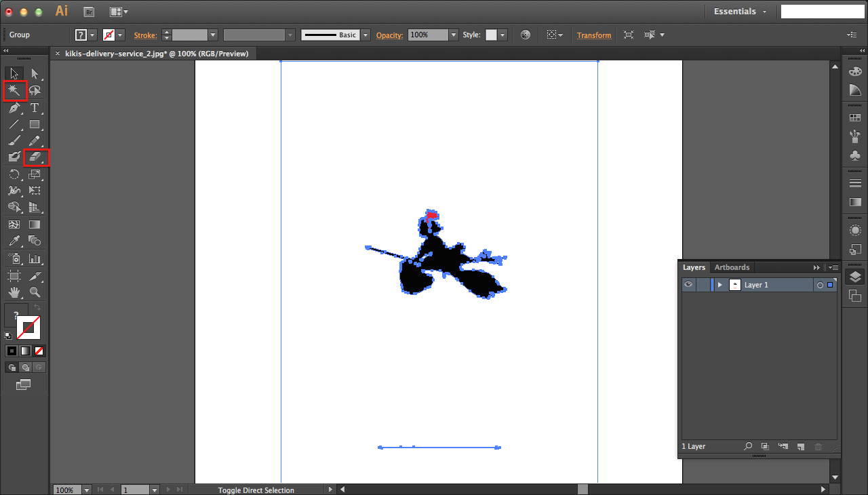Select the Width tool

(x=14, y=191)
